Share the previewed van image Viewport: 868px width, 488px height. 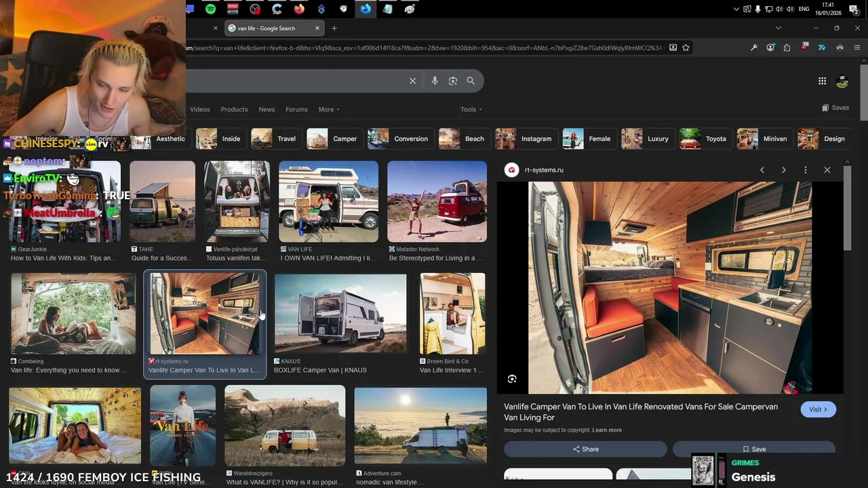click(585, 449)
